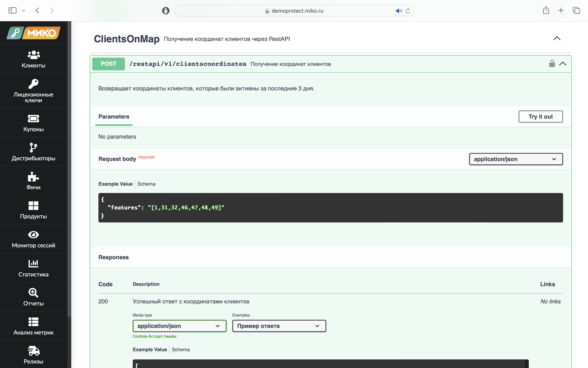Screen dimensions: 588x368
Task: Click the Анализ метрик sidebar label
Action: point(33,332)
